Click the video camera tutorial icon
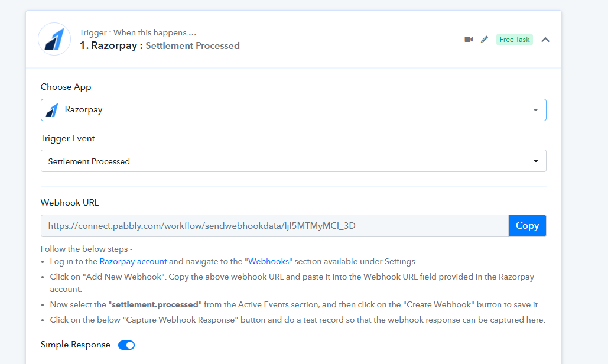 click(469, 39)
